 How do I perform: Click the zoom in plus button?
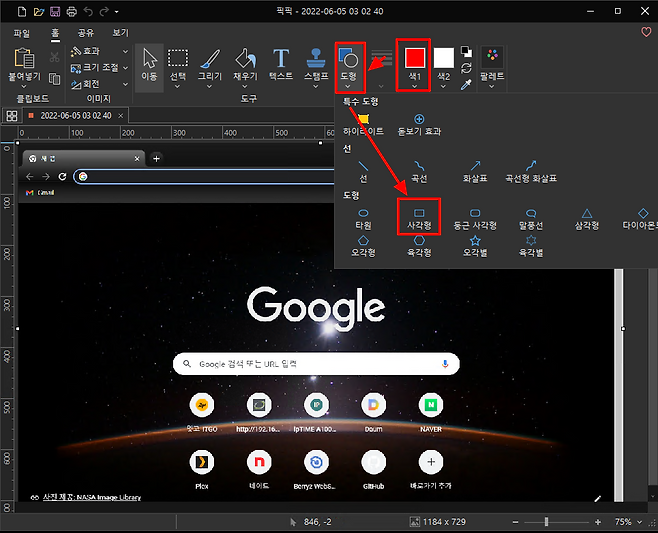pyautogui.click(x=598, y=522)
